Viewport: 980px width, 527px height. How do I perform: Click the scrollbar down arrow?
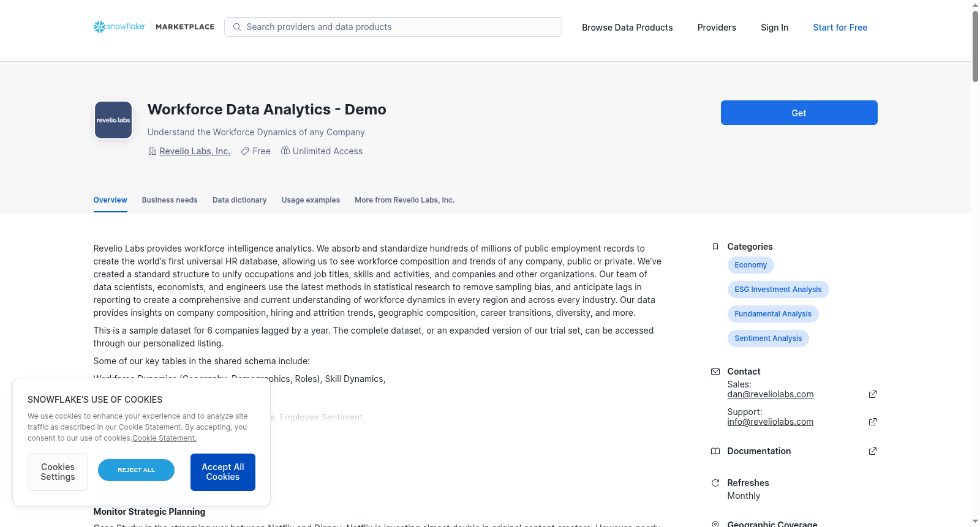pyautogui.click(x=975, y=521)
